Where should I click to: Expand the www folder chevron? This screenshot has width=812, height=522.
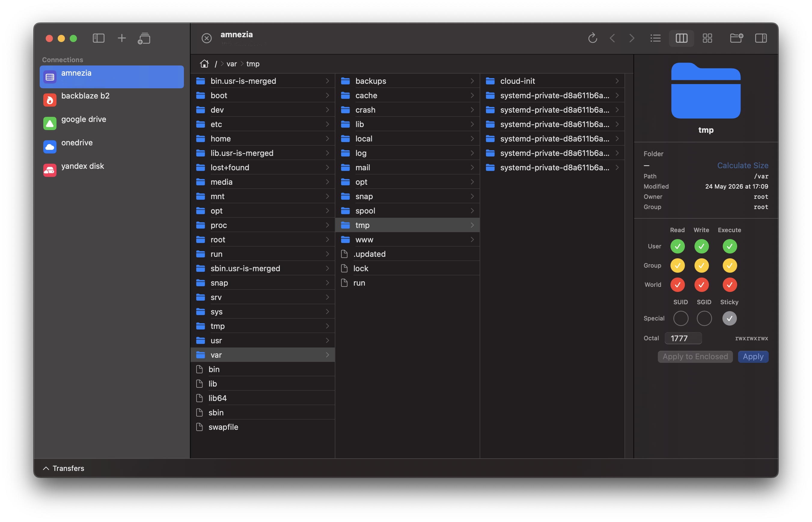tap(472, 240)
